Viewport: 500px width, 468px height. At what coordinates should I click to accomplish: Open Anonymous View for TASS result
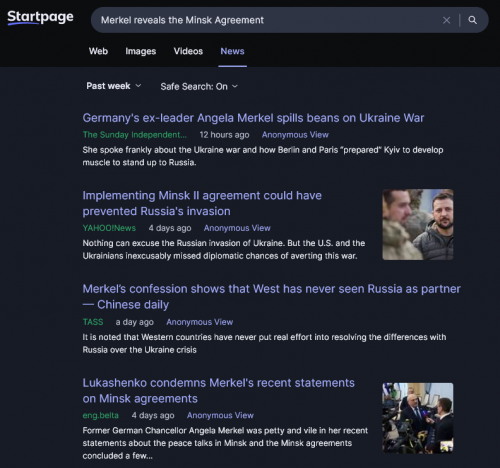(199, 322)
